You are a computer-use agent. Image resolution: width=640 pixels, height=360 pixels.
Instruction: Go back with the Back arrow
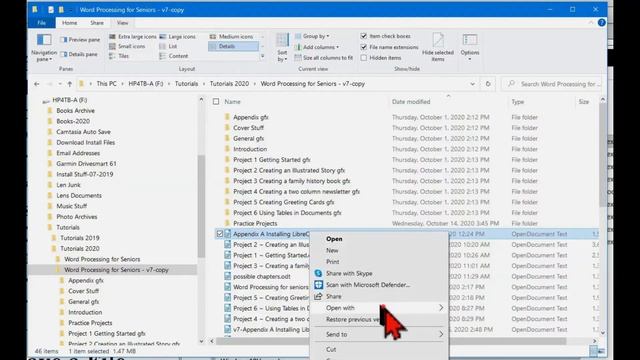[37, 84]
